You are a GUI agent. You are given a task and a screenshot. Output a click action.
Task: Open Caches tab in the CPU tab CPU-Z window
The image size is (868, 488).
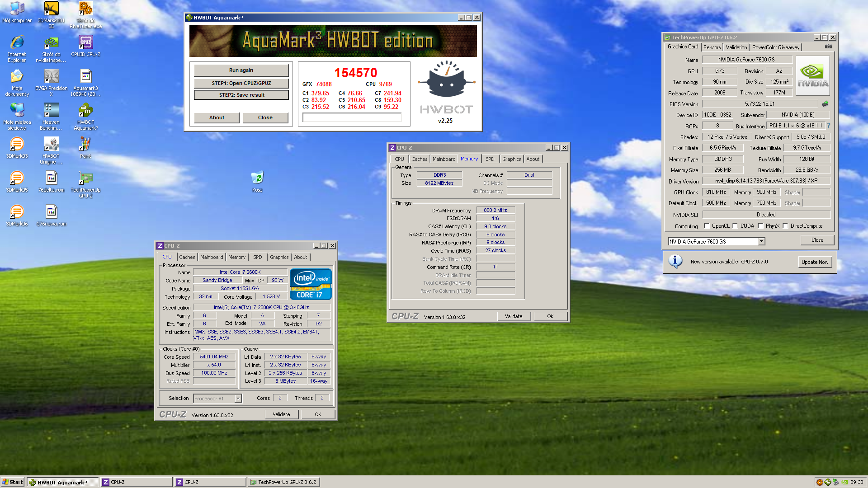187,257
